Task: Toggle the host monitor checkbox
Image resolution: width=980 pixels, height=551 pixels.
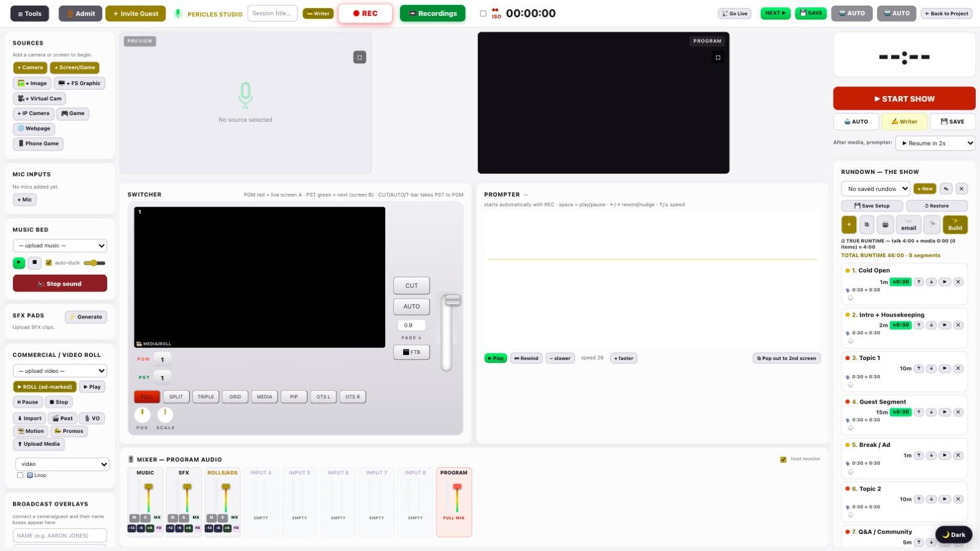Action: pos(783,459)
